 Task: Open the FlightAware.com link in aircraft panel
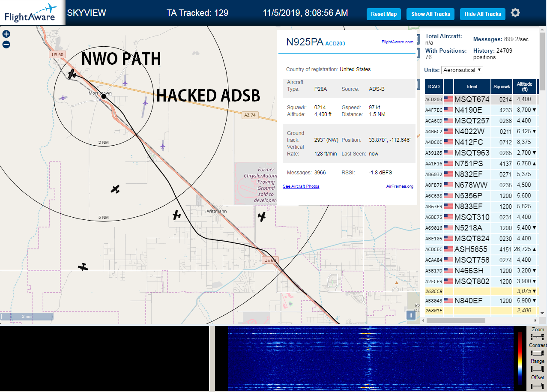tap(397, 42)
